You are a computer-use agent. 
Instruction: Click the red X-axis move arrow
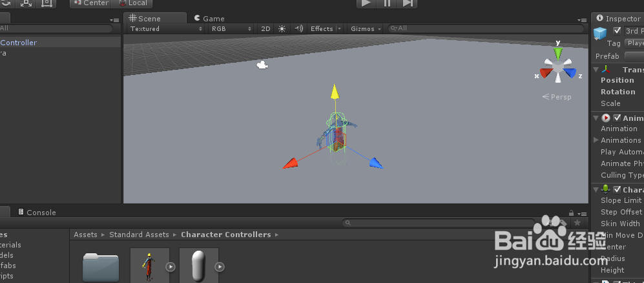pyautogui.click(x=289, y=163)
